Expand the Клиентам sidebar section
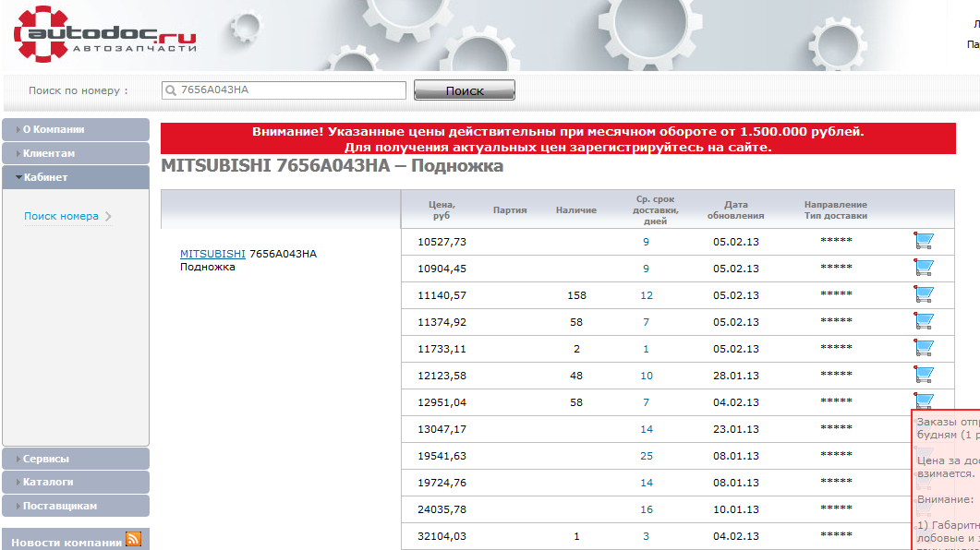This screenshot has height=550, width=980. (76, 154)
